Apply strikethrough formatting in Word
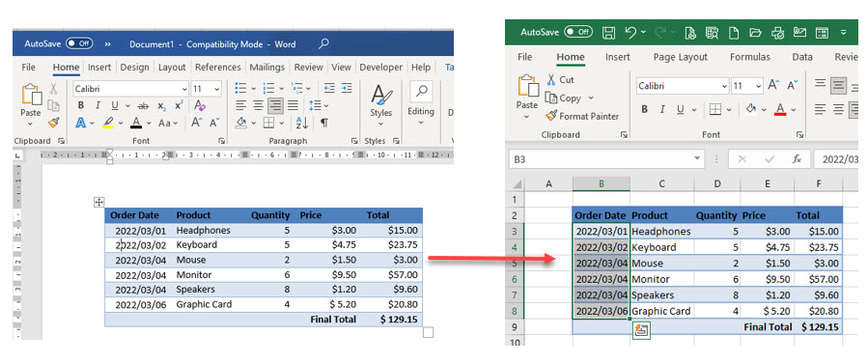Viewport: 868px width, 364px height. (143, 105)
